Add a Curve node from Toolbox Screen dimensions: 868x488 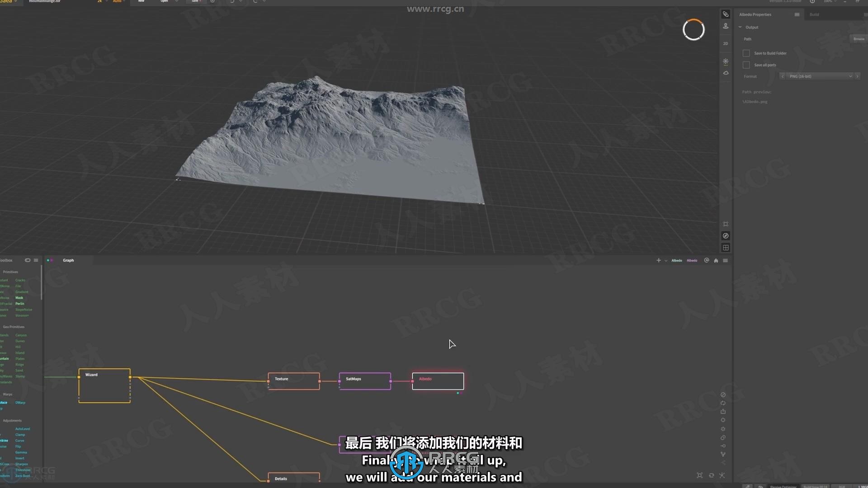[19, 441]
